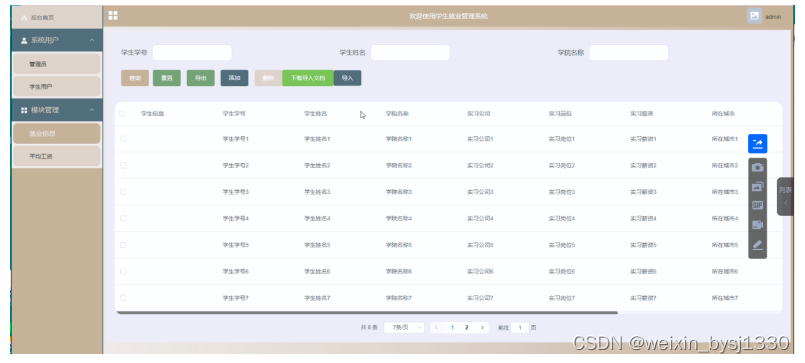Click the 重置 reset button

click(x=167, y=78)
